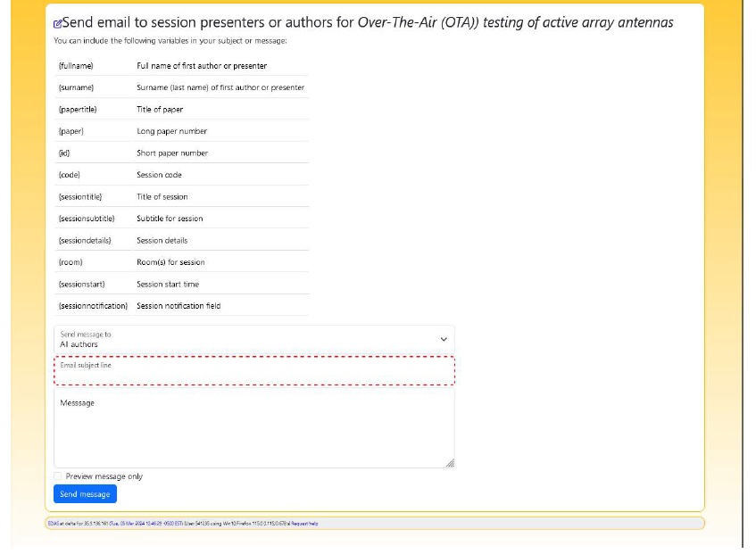Click the {code} session code variable
The height and width of the screenshot is (554, 756).
tap(70, 175)
